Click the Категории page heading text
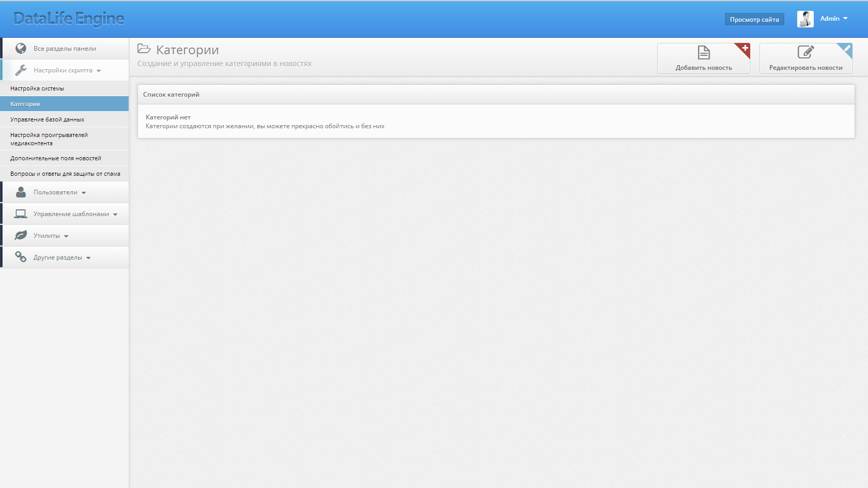This screenshot has height=488, width=868. [188, 50]
